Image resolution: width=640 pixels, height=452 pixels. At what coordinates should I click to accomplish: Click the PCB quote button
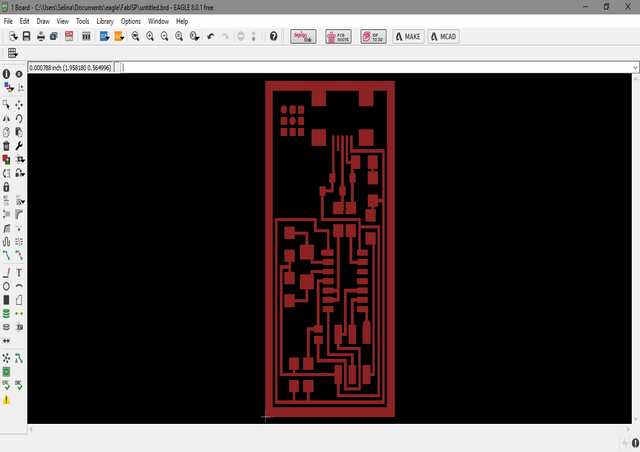[338, 37]
